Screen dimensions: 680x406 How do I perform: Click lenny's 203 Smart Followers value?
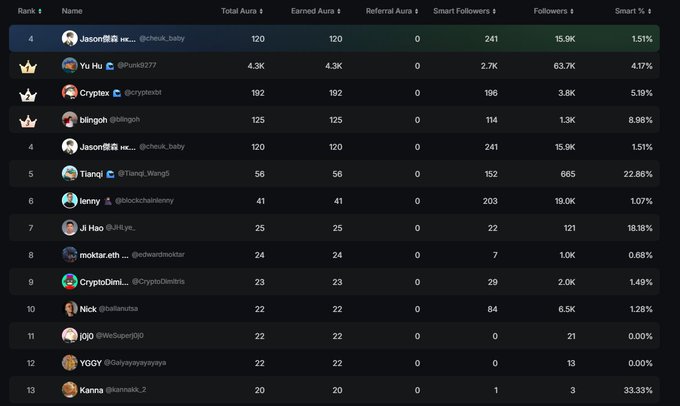point(490,201)
